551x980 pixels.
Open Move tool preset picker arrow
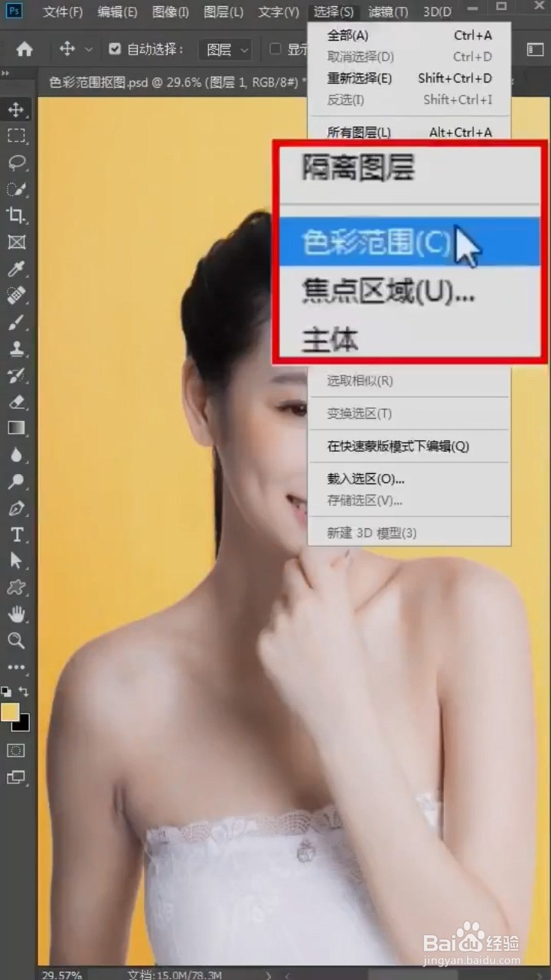[89, 49]
